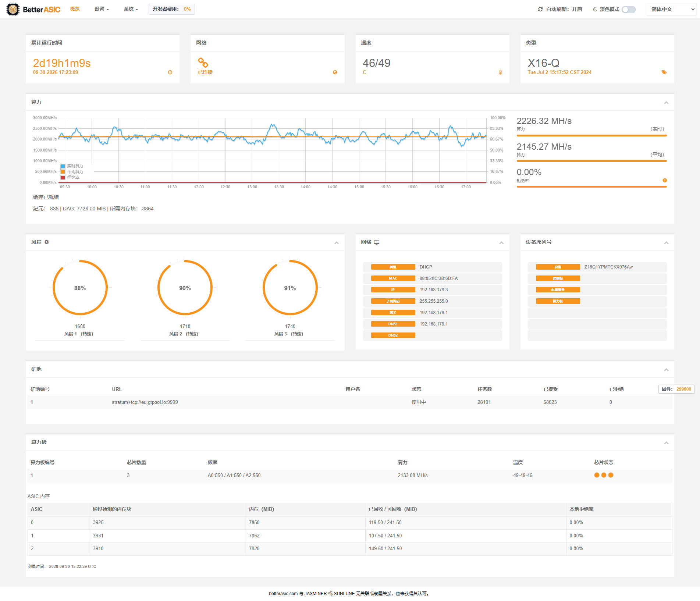Image resolution: width=700 pixels, height=601 pixels.
Task: Click the BetterASIC logo icon
Action: point(13,9)
